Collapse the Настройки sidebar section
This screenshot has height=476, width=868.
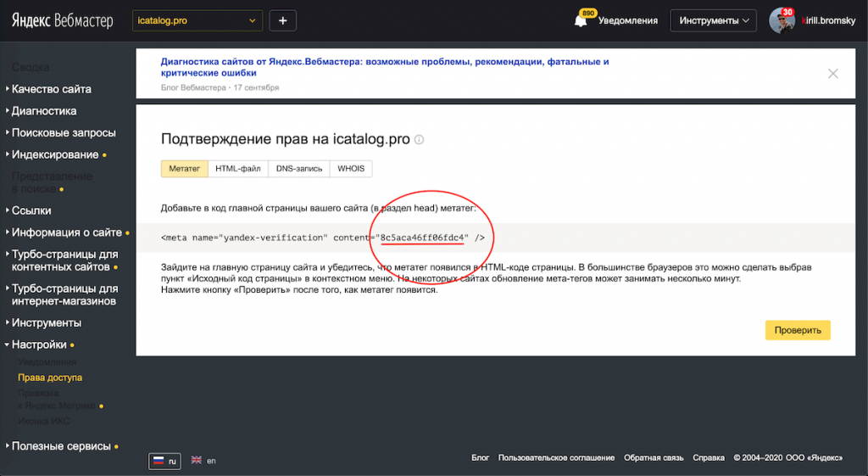click(x=38, y=344)
